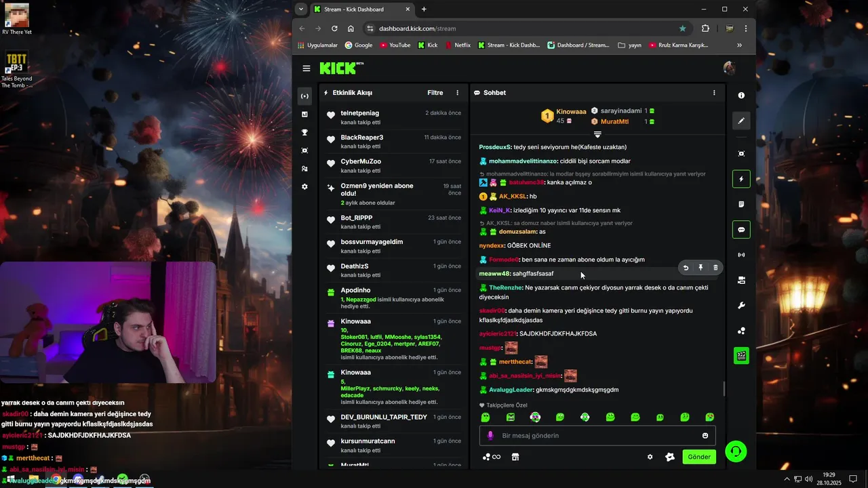Show hidden system tray icons

click(787, 479)
